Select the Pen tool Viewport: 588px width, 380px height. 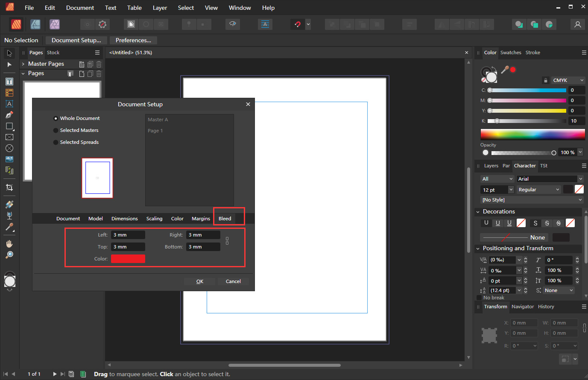[x=9, y=115]
